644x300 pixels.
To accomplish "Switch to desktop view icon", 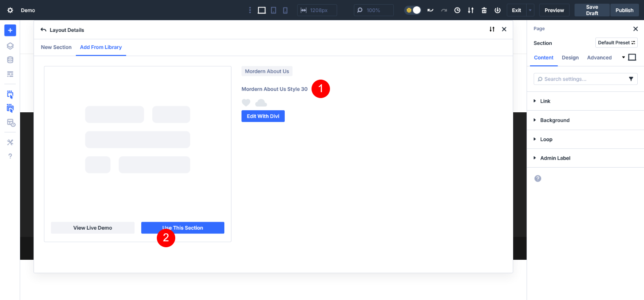I will pyautogui.click(x=262, y=10).
